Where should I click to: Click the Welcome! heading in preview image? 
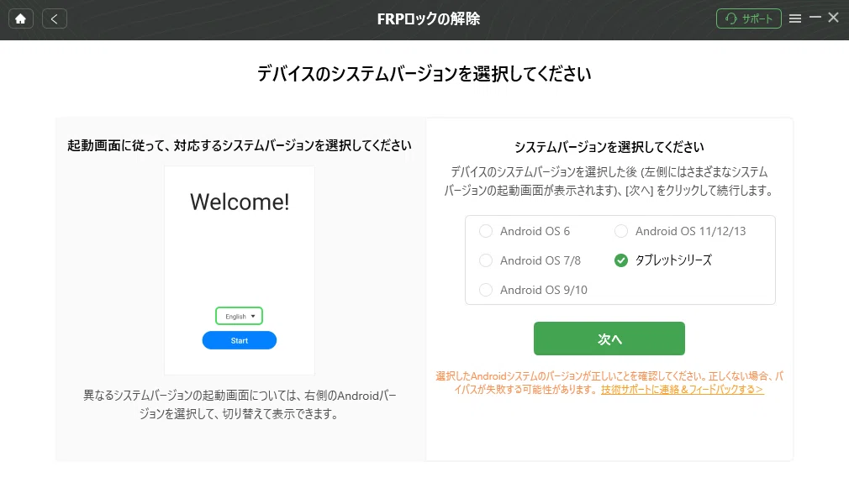pos(240,202)
